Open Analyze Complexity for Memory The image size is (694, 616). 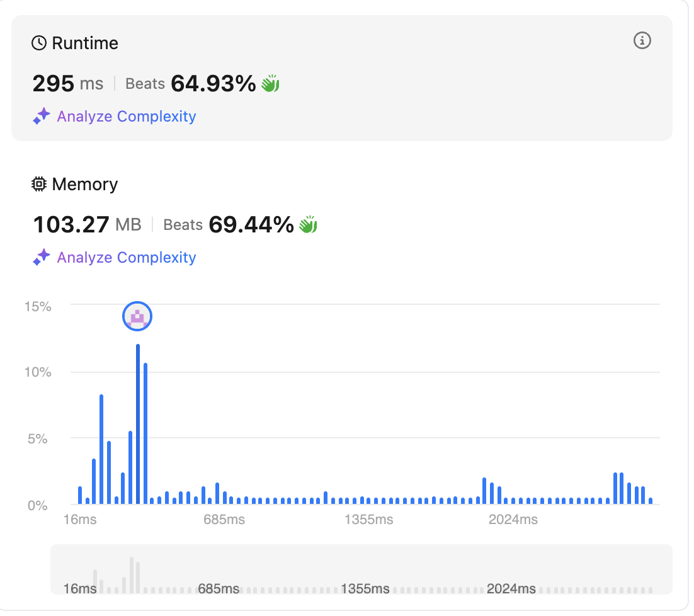point(126,258)
